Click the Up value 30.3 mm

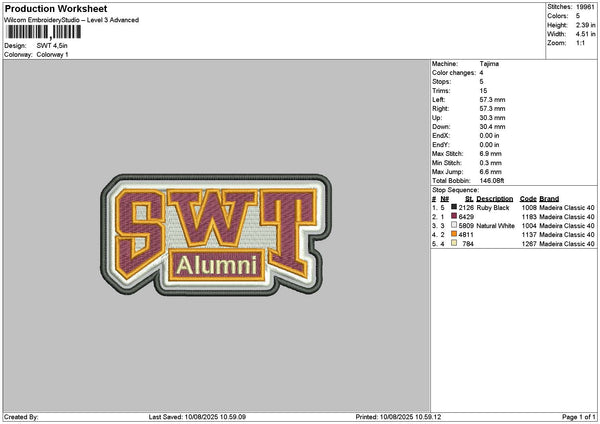tap(492, 118)
